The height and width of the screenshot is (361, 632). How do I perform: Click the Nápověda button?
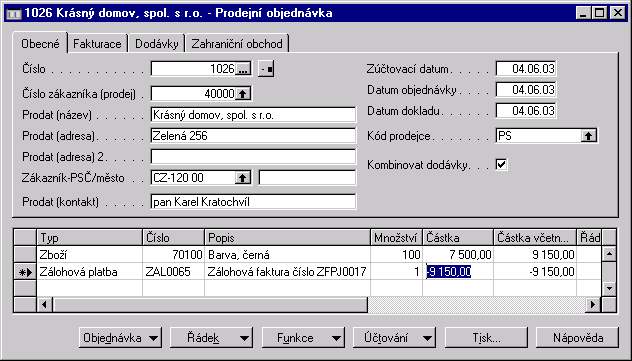click(578, 338)
